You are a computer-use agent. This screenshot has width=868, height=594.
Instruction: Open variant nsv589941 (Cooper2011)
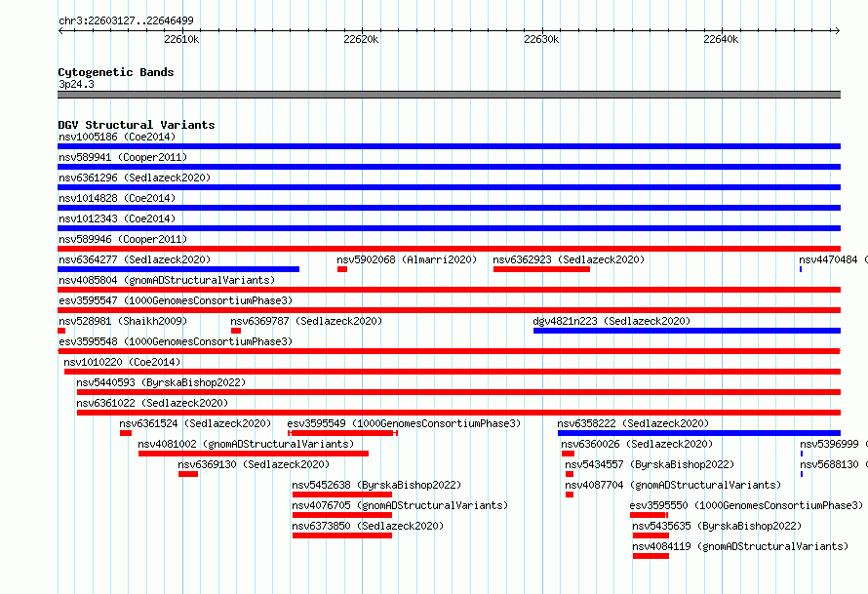tap(123, 157)
